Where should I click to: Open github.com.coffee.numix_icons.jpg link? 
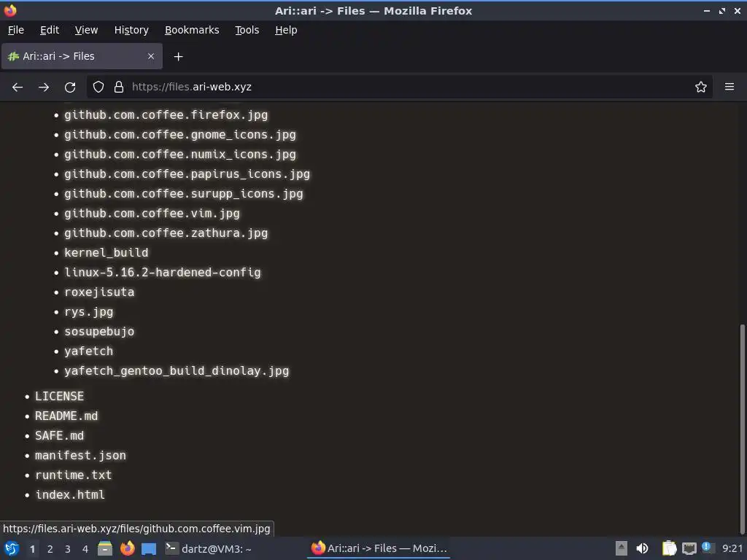180,155
